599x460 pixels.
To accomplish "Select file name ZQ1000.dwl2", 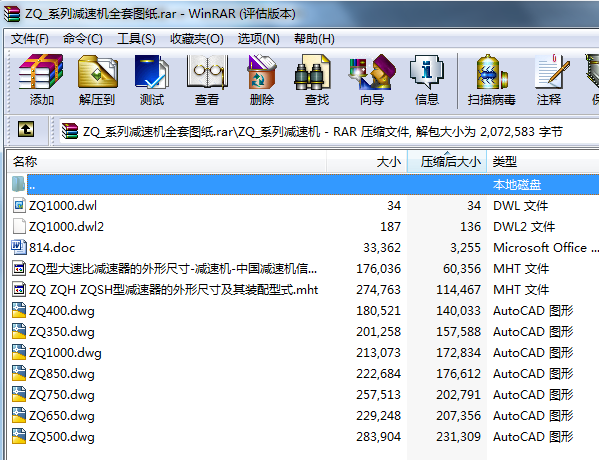I will point(66,227).
